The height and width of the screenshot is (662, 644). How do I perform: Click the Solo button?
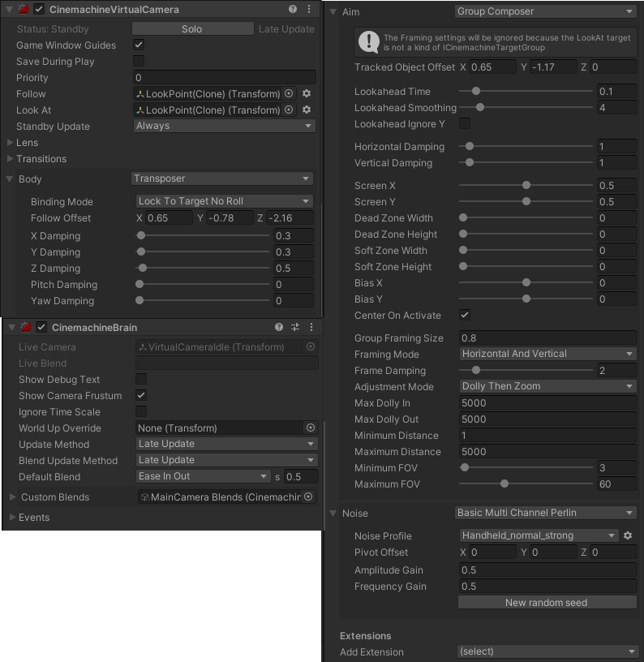coord(192,28)
